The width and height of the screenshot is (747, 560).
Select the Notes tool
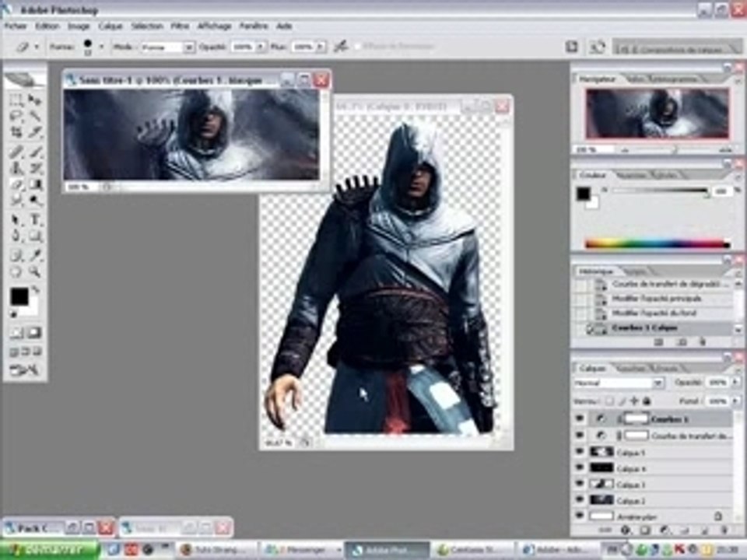tap(16, 256)
